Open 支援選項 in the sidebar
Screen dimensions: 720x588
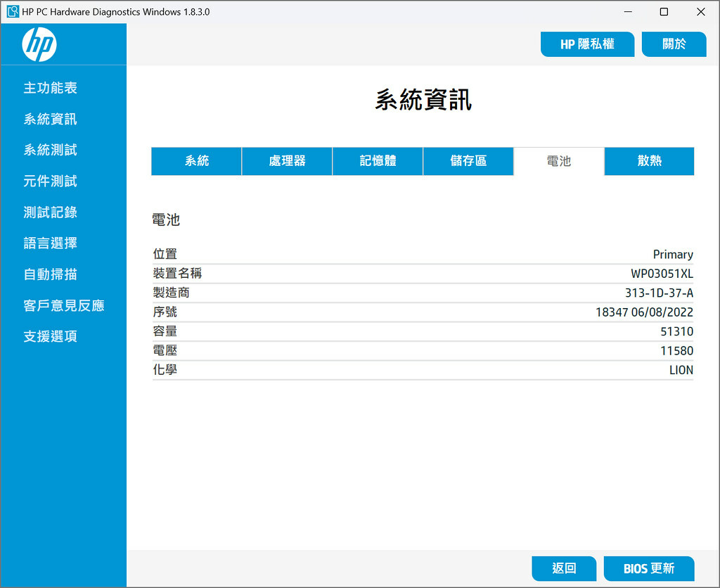(50, 336)
